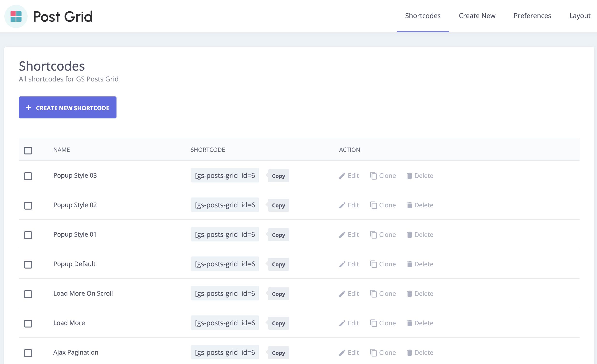
Task: Click the clone icon for Popup Style 02
Action: (373, 205)
